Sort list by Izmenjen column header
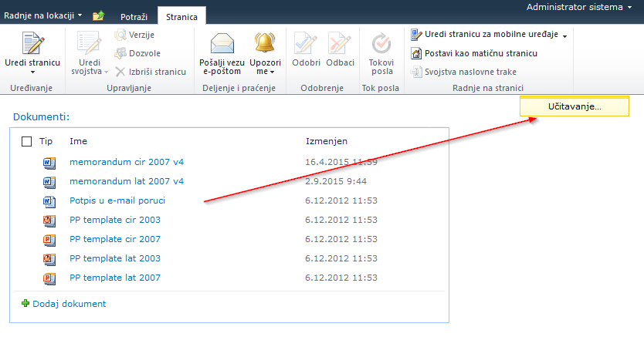The height and width of the screenshot is (347, 644). 327,141
